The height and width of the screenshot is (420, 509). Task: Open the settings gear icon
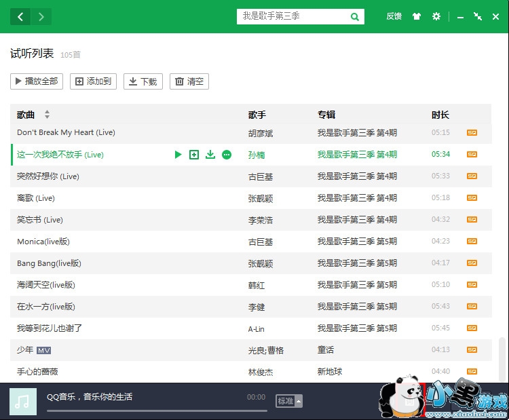pos(436,17)
